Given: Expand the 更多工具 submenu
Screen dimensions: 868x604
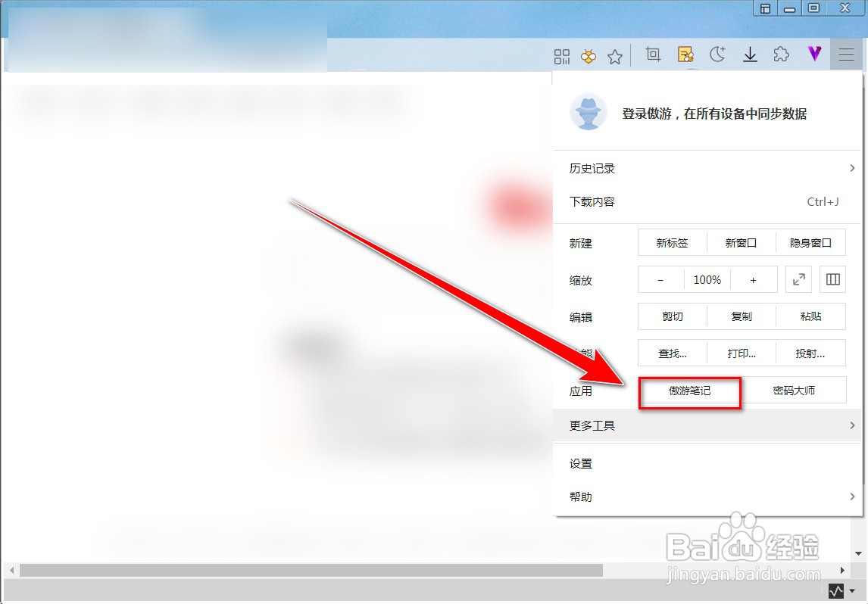Looking at the screenshot, I should 707,425.
